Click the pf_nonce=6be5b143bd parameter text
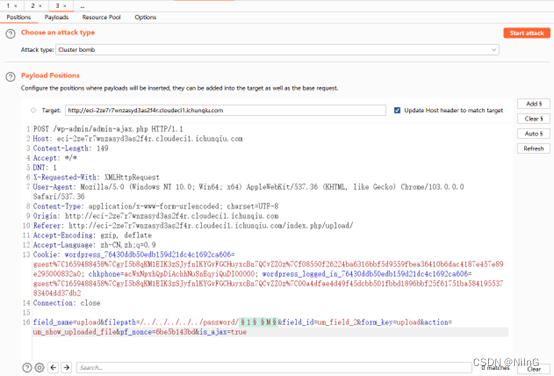 (x=158, y=332)
